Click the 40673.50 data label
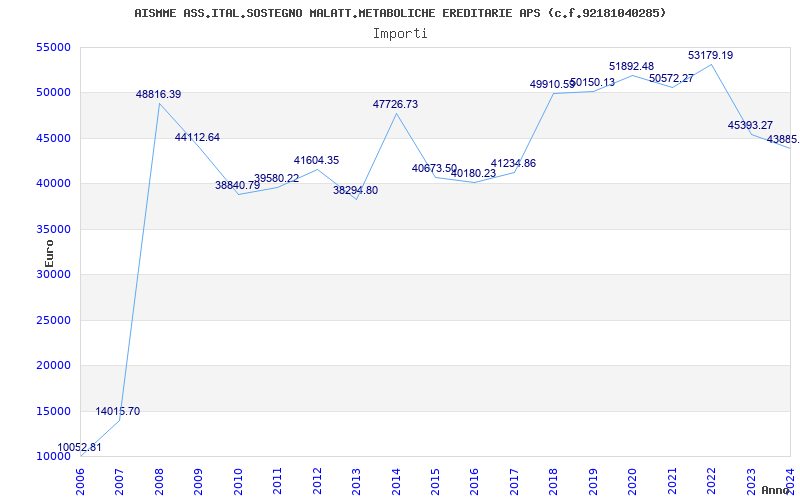The image size is (800, 500). click(434, 168)
